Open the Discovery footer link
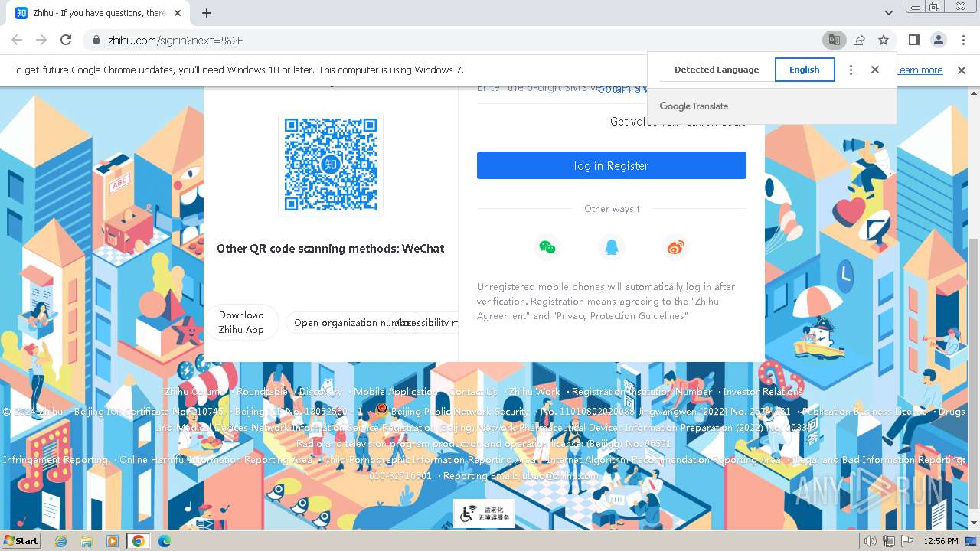This screenshot has width=980, height=551. click(x=320, y=392)
